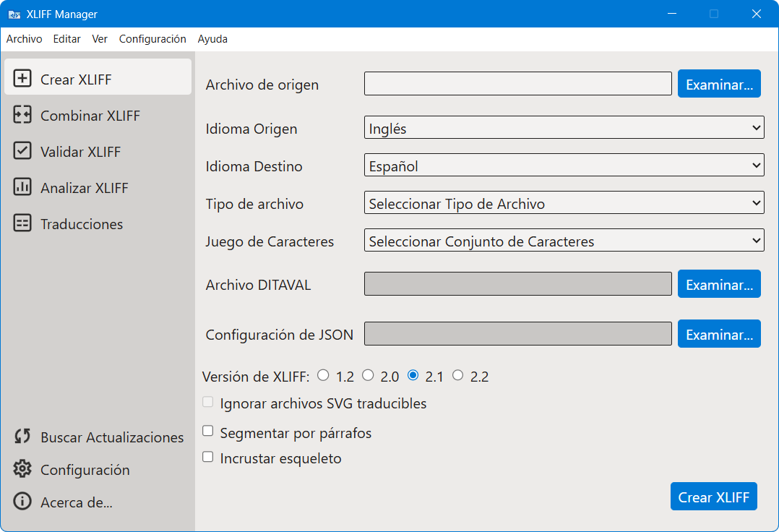Browse for Archivo de origen with Examinar
Screen dimensions: 779x532
click(x=719, y=84)
